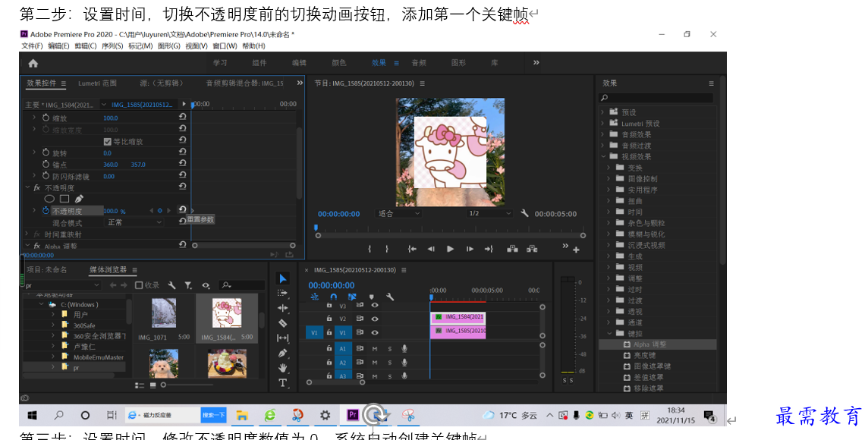The width and height of the screenshot is (868, 440).
Task: Expand the Opacity property chevron
Action: coord(34,211)
